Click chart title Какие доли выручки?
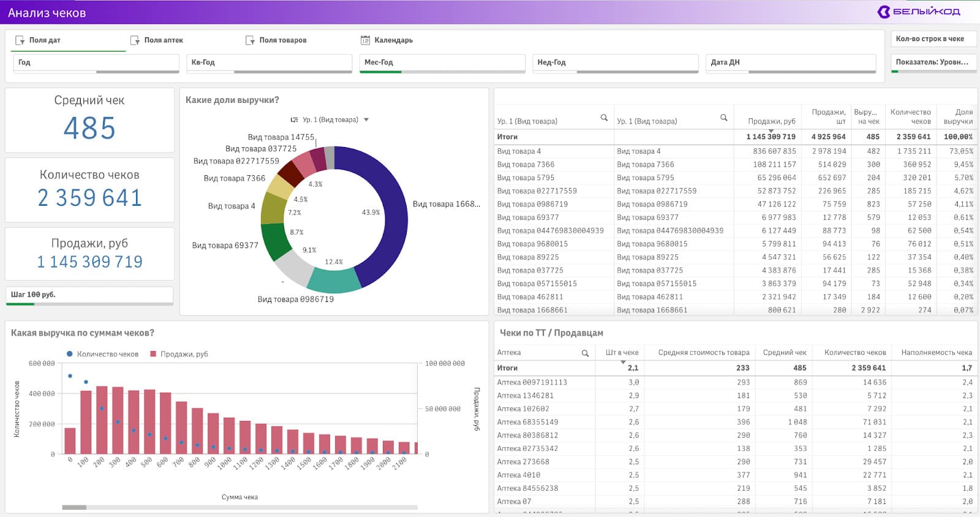The image size is (980, 517). point(232,100)
